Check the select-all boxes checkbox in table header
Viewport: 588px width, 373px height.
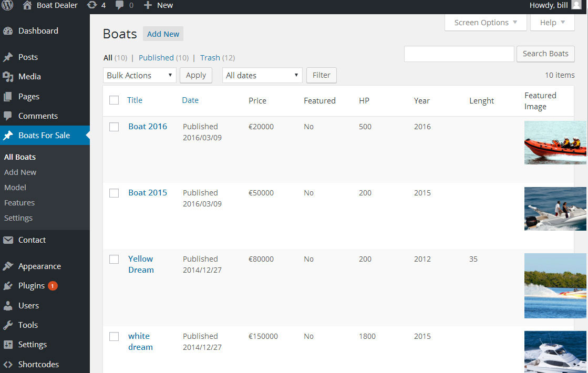114,100
